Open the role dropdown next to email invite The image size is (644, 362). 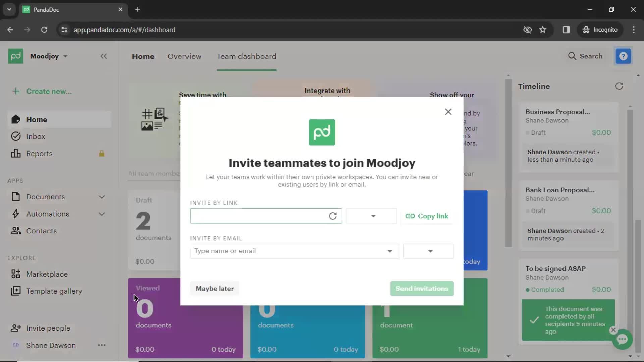tap(428, 251)
